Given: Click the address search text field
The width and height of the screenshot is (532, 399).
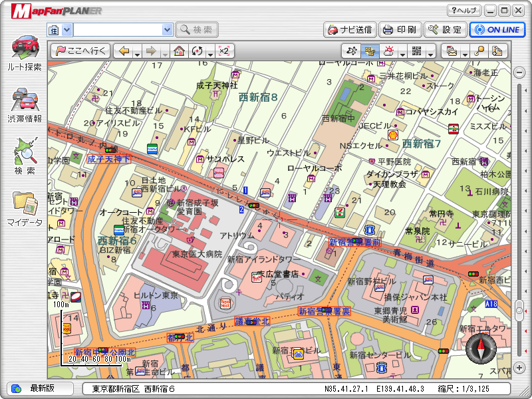Looking at the screenshot, I should [118, 30].
